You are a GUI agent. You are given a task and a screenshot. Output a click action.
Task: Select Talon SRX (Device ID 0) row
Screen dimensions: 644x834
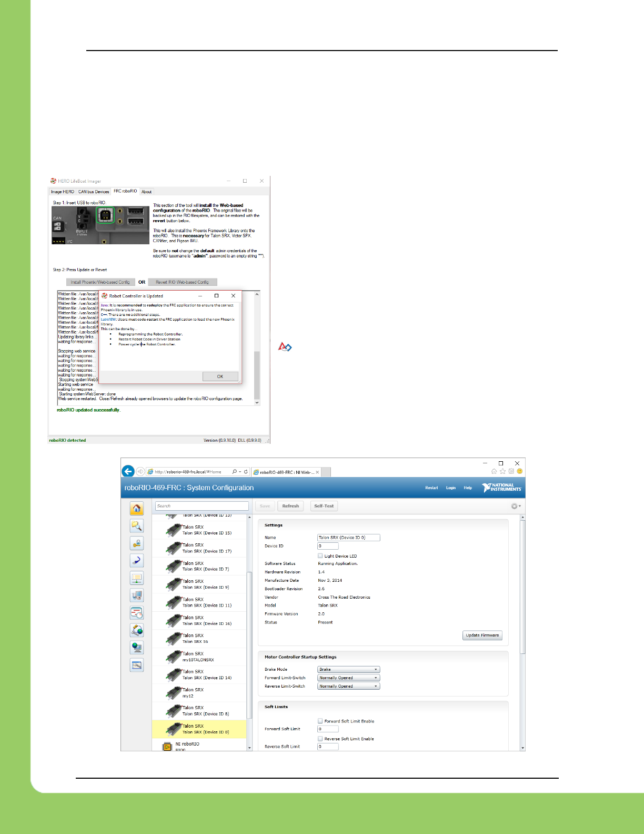click(200, 729)
